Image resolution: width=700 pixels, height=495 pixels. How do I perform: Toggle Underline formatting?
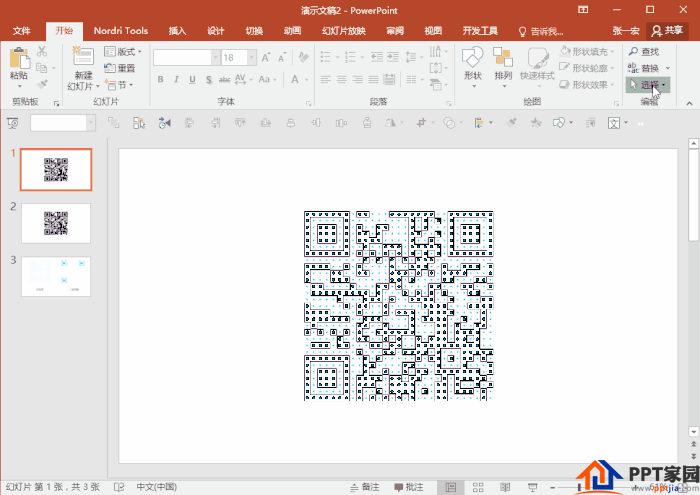tap(191, 79)
